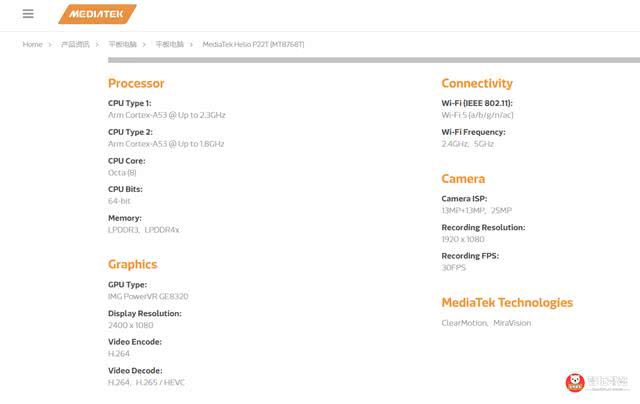Select the Wi-Fi Frequency label
The image size is (640, 404).
[473, 132]
